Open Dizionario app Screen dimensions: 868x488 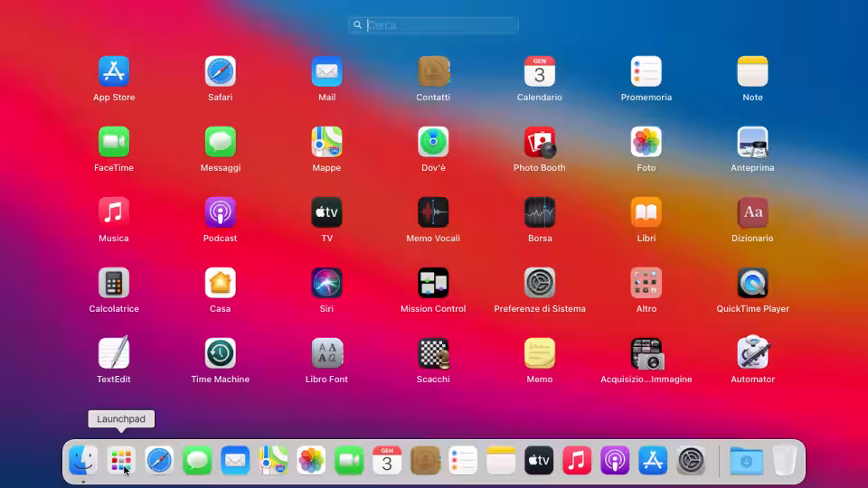[x=752, y=211]
